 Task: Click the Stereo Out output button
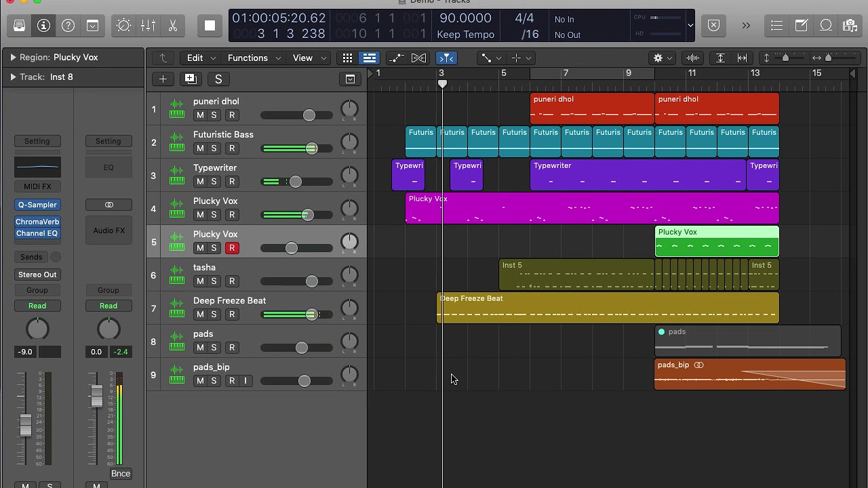pyautogui.click(x=37, y=274)
